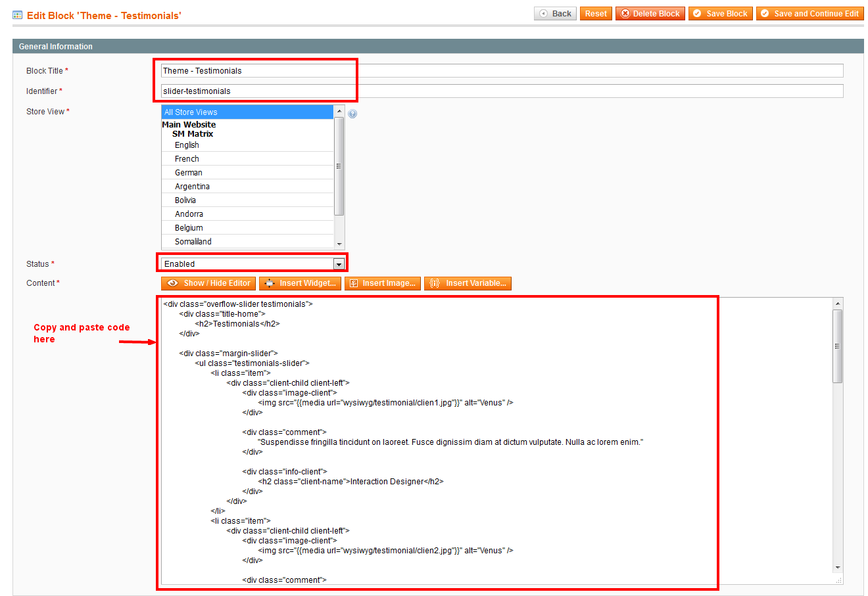Click the 'Suspendisse fringilla' comment line
Viewport: 868px width, 596px height.
pyautogui.click(x=450, y=442)
